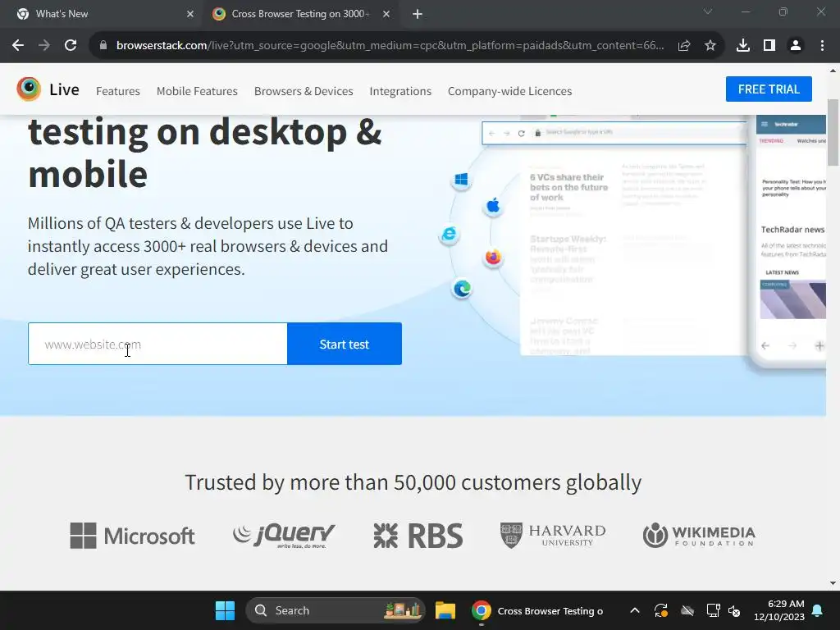Click Chrome taskbar button Cross Browser Testing
Screen dimensions: 840x630
pos(537,610)
